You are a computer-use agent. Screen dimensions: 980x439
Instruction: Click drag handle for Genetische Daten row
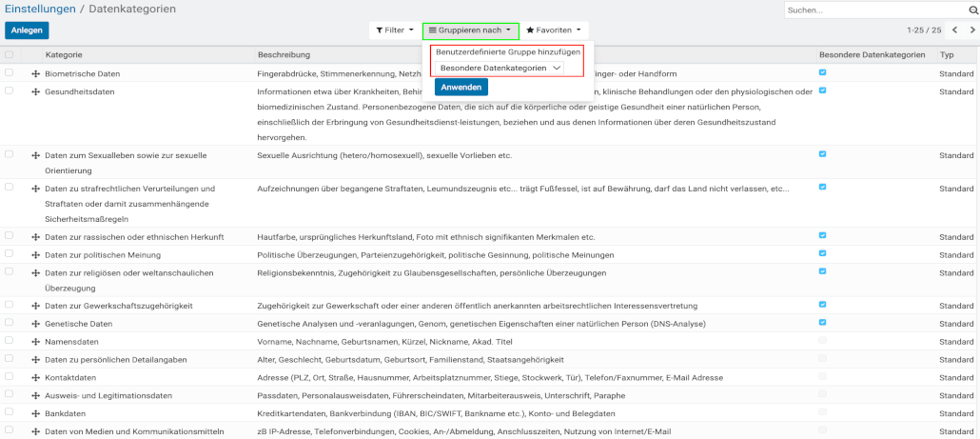(35, 324)
